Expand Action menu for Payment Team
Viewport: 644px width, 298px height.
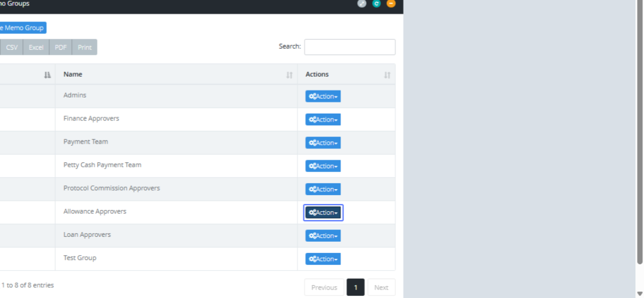click(x=323, y=143)
